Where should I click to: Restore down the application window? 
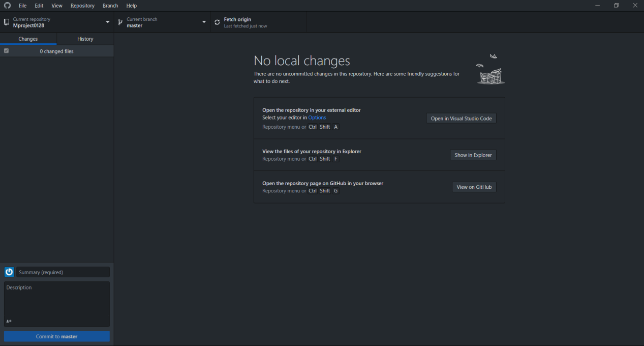point(616,6)
